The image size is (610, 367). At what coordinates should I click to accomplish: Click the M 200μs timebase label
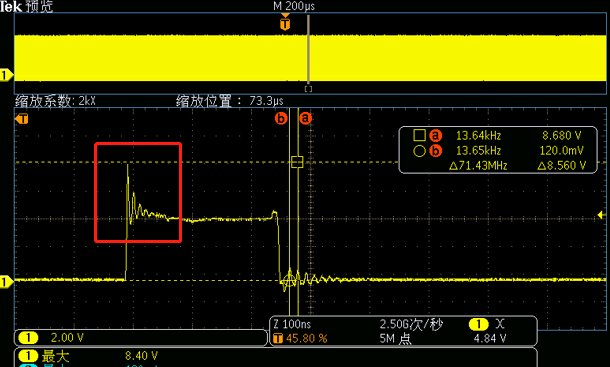(x=294, y=6)
